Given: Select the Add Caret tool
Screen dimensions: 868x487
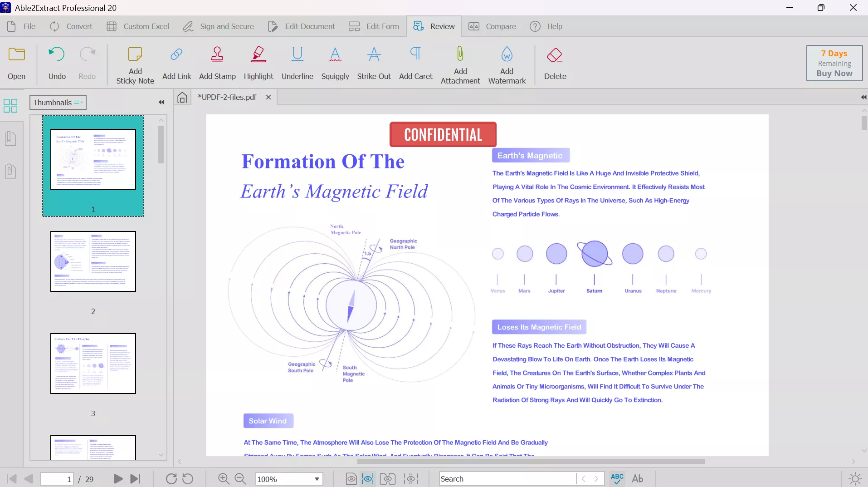Looking at the screenshot, I should [x=415, y=63].
